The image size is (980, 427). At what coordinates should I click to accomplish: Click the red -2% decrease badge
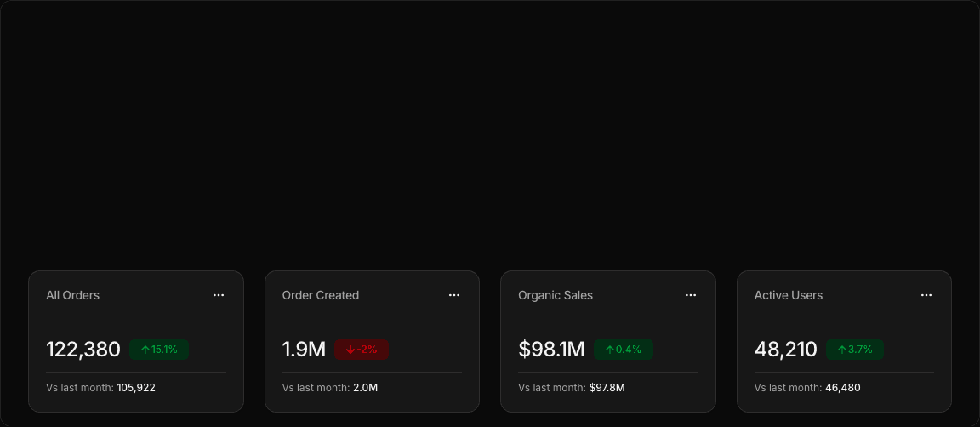pyautogui.click(x=362, y=350)
